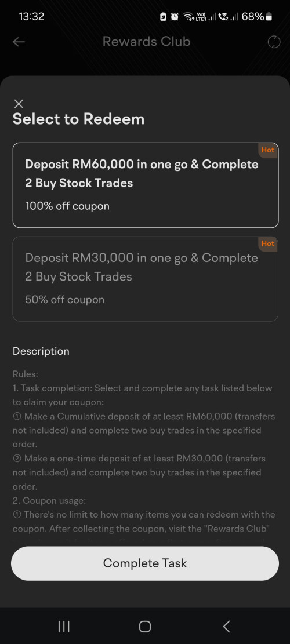
Task: Open Android recent apps button
Action: coord(64,627)
